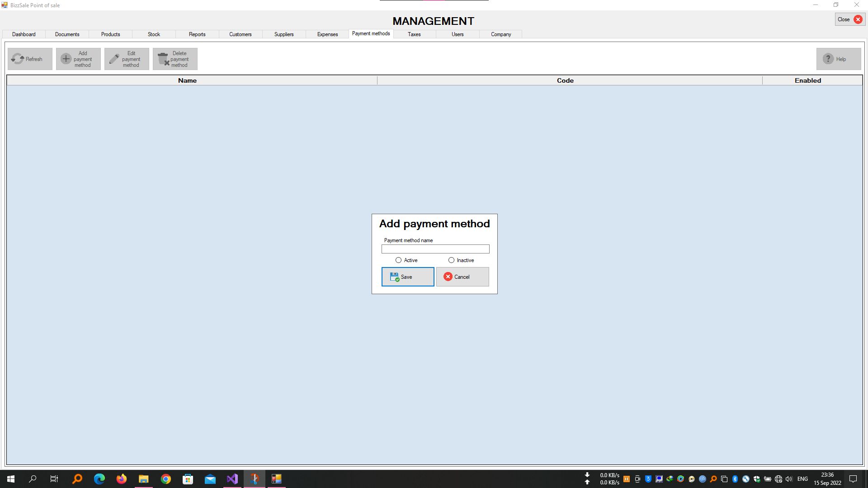Open Firefox from the taskbar
This screenshot has width=868, height=488.
[122, 479]
